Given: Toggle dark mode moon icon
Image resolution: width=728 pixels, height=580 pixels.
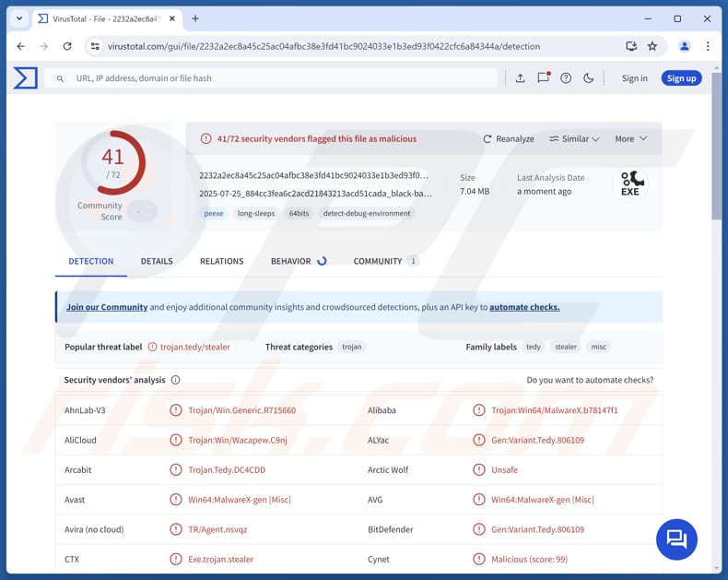Looking at the screenshot, I should pyautogui.click(x=589, y=78).
